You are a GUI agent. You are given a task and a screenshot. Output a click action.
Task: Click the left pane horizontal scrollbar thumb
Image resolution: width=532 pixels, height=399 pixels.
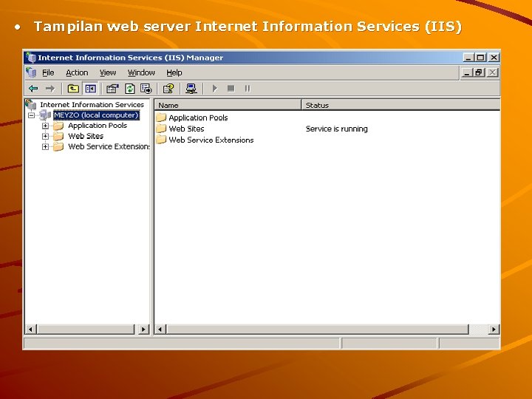point(86,329)
